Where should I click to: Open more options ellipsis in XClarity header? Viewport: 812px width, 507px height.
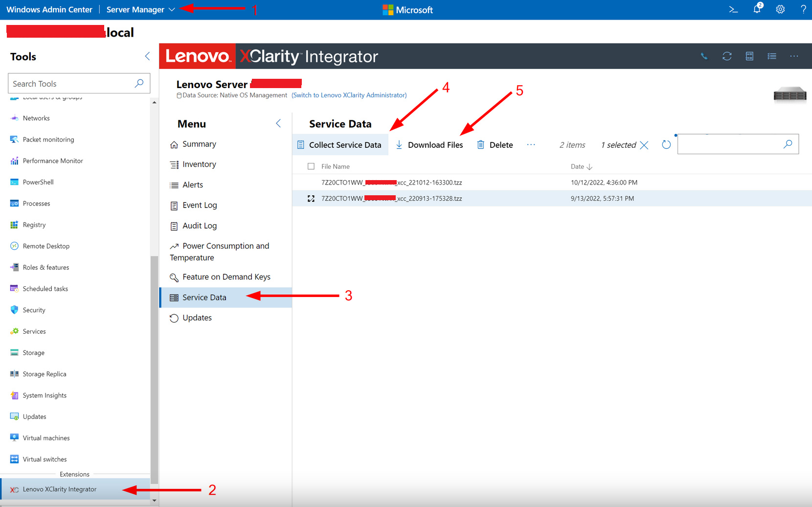(x=794, y=56)
